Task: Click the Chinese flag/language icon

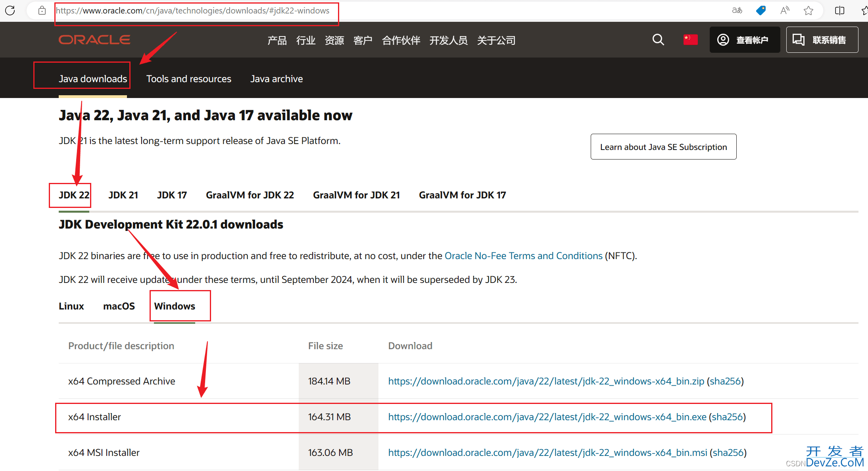Action: pos(691,39)
